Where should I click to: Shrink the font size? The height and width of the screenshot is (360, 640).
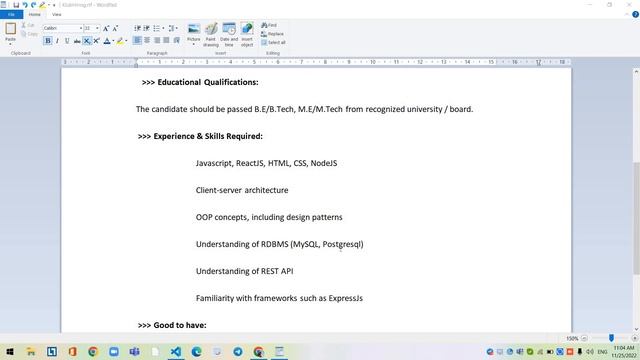click(x=116, y=28)
